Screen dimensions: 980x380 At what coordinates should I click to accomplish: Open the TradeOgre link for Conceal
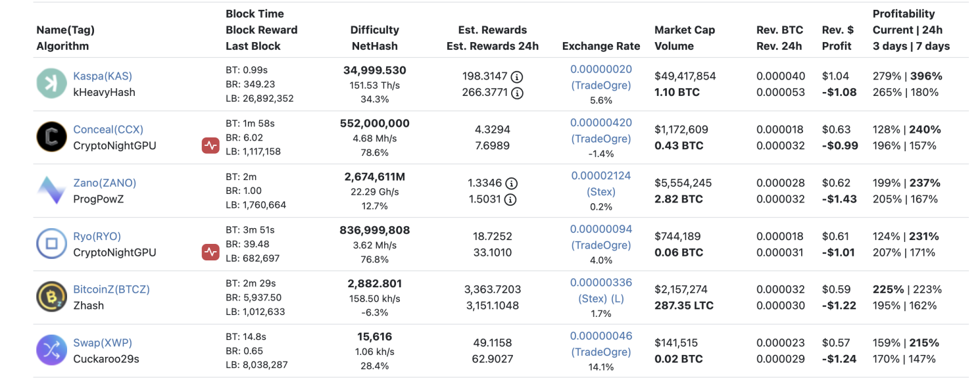pos(600,139)
